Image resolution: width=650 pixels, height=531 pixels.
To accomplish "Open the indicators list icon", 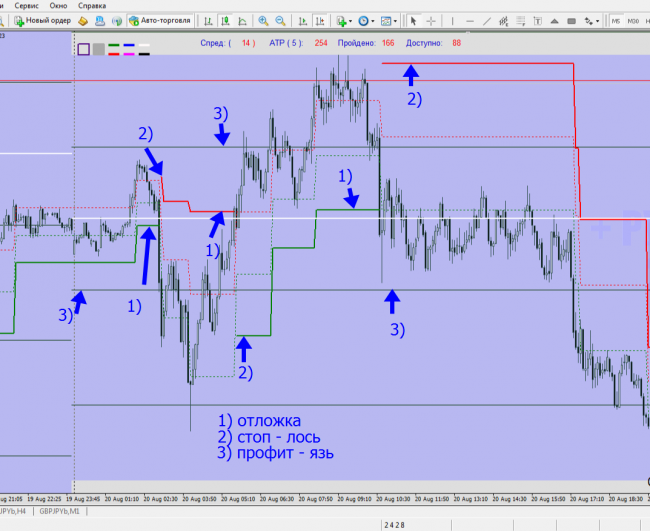I will point(342,21).
